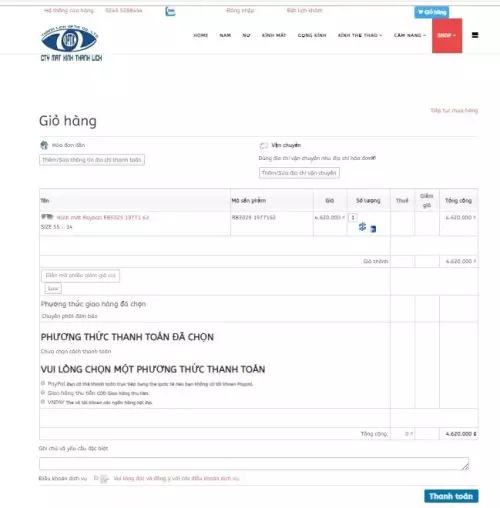Click the product code RB3025 cell
500x508 pixels.
point(254,217)
